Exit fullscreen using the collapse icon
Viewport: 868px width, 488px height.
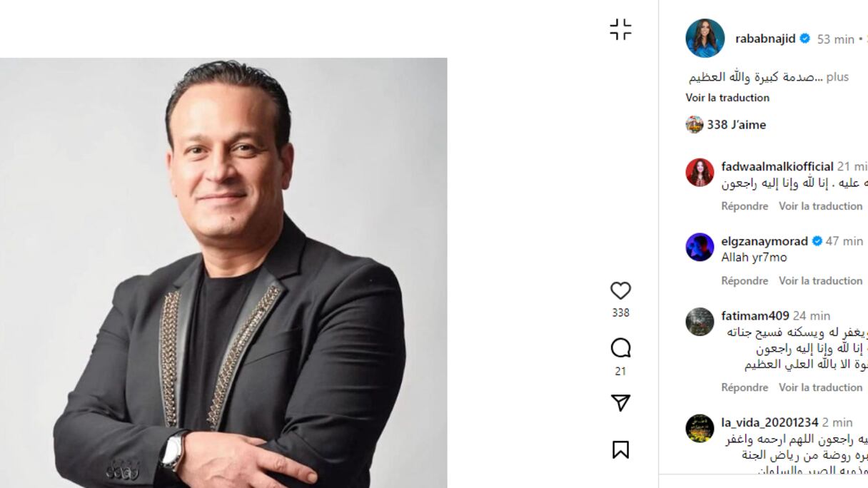pos(620,30)
